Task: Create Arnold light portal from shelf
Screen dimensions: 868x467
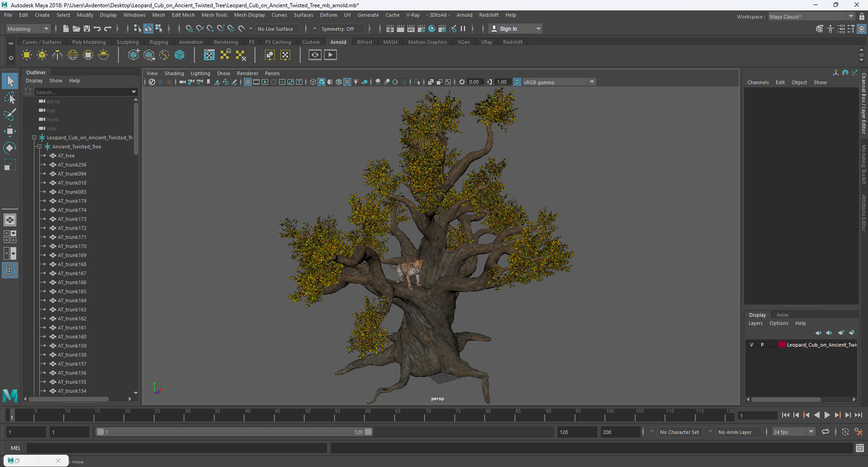Action: click(88, 55)
